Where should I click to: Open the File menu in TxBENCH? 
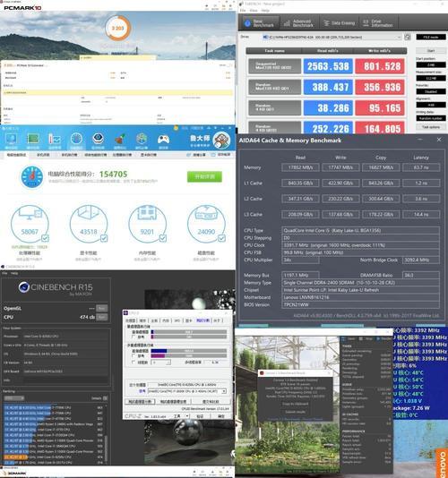click(x=243, y=11)
